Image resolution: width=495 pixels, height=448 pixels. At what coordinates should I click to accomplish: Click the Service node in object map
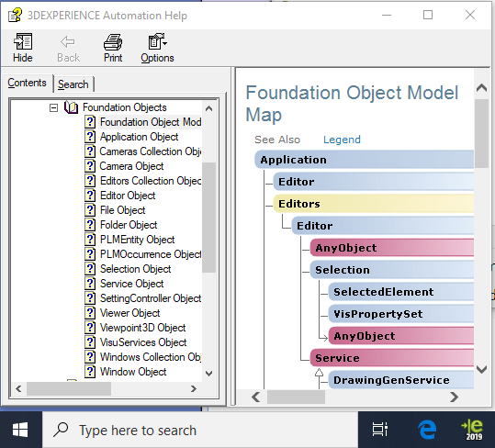(x=392, y=358)
